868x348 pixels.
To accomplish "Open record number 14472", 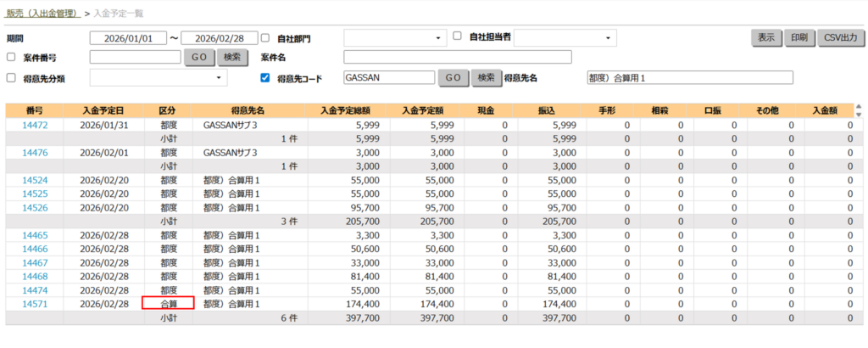I will point(34,125).
